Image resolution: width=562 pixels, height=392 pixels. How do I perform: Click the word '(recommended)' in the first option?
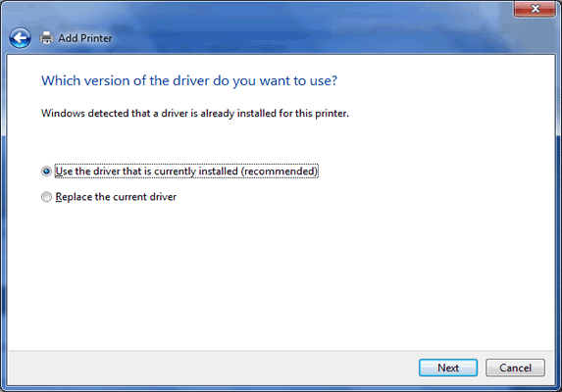coord(280,171)
